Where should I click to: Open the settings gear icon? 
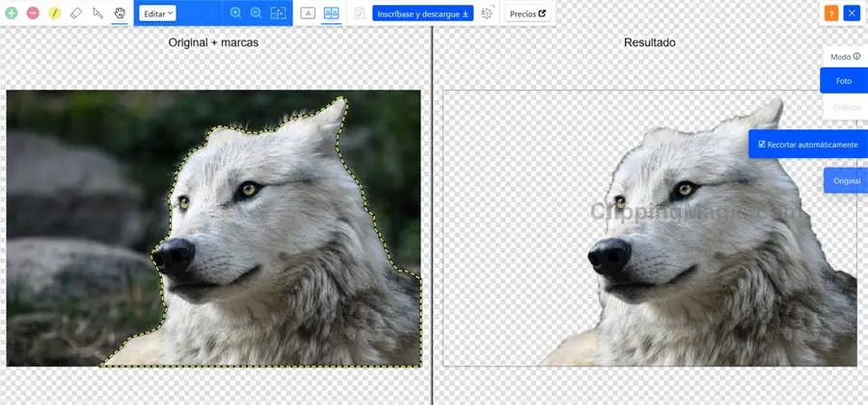click(487, 13)
